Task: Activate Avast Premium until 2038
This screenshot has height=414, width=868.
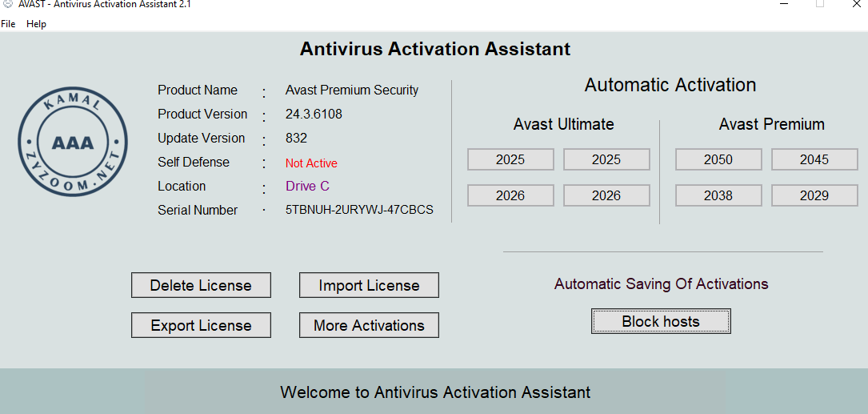Action: (x=718, y=195)
